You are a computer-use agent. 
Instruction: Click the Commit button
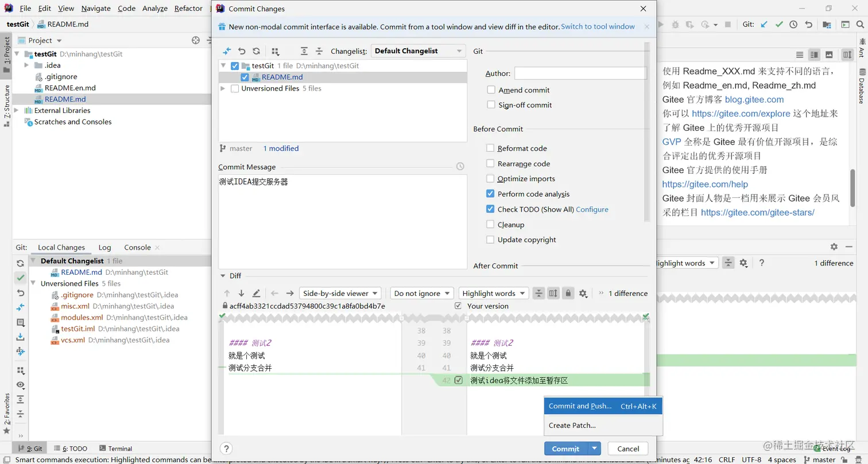point(566,449)
